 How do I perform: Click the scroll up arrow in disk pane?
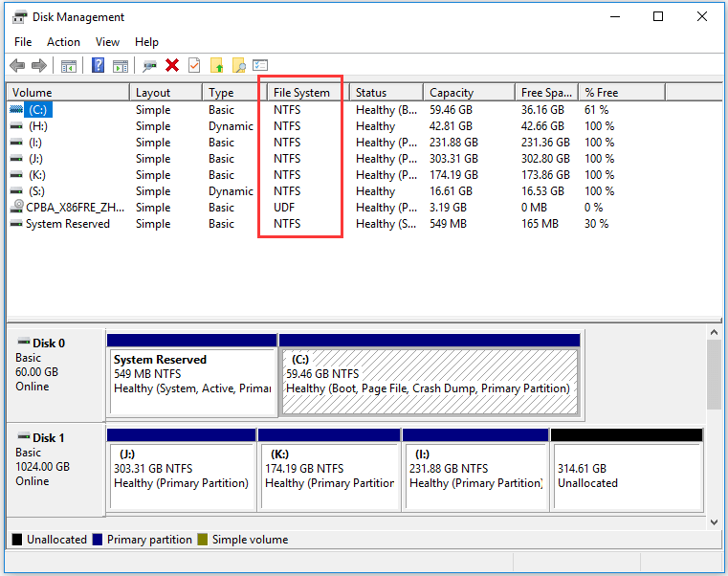point(714,333)
